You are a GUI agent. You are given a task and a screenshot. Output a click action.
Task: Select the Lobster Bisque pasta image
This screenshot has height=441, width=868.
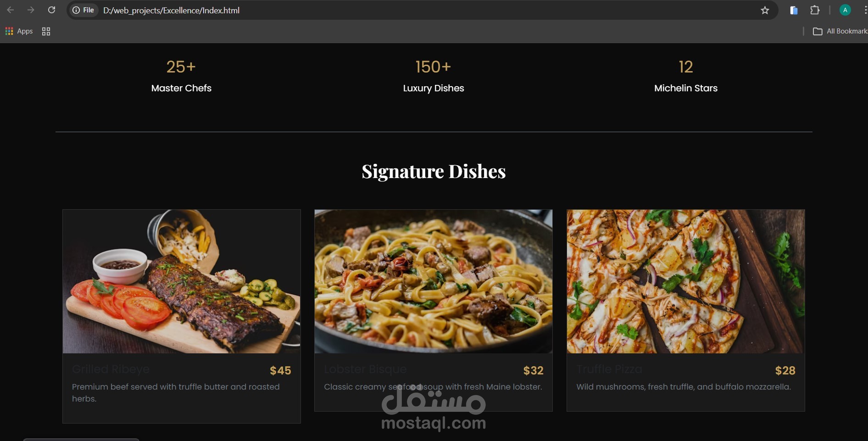tap(434, 281)
